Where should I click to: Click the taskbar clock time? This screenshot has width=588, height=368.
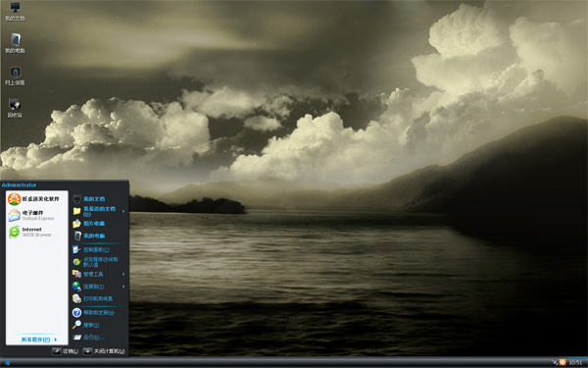(x=575, y=363)
